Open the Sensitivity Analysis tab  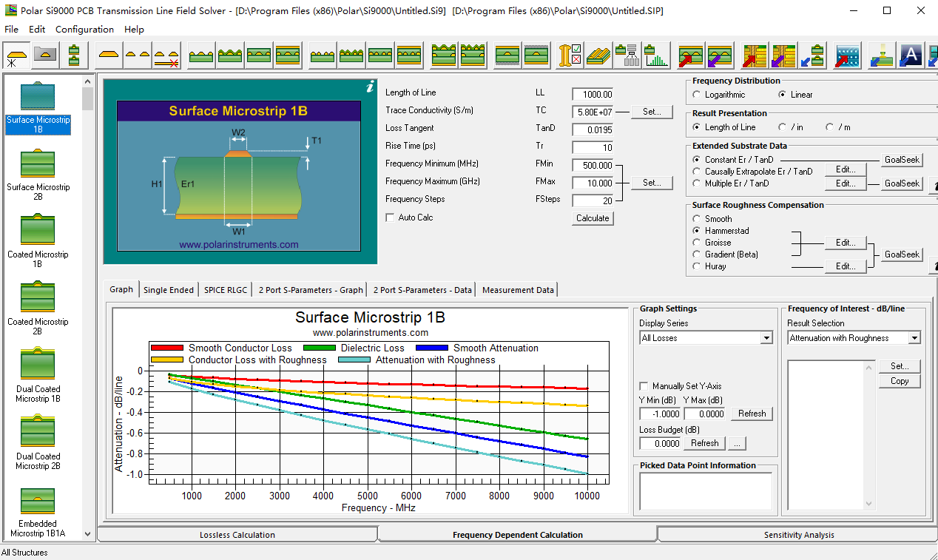click(x=798, y=535)
